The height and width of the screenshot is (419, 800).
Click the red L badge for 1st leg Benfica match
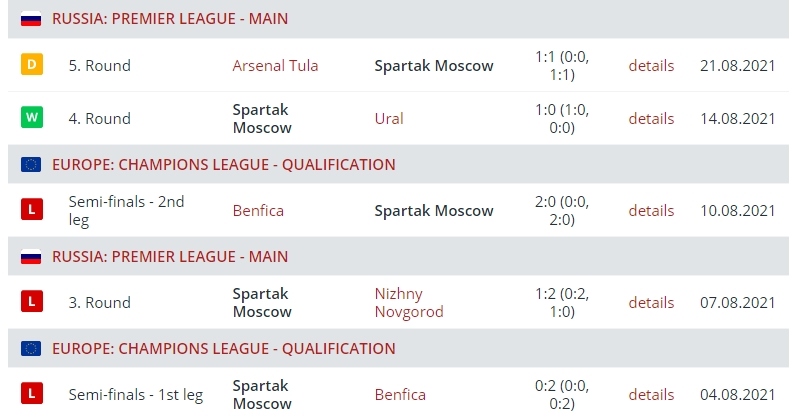[31, 394]
